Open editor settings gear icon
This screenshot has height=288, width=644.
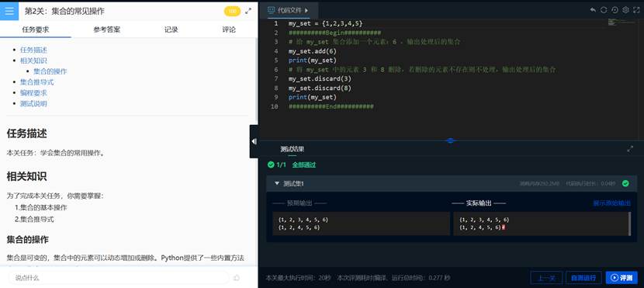click(x=625, y=10)
